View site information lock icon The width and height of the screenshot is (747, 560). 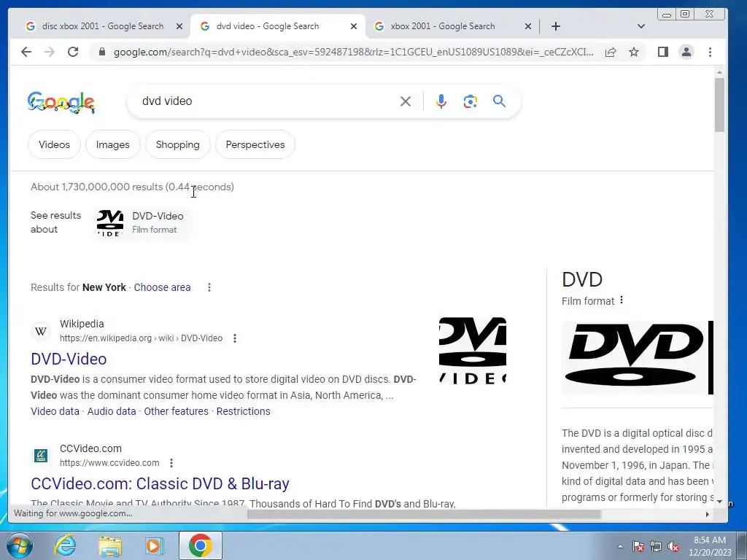pos(101,52)
